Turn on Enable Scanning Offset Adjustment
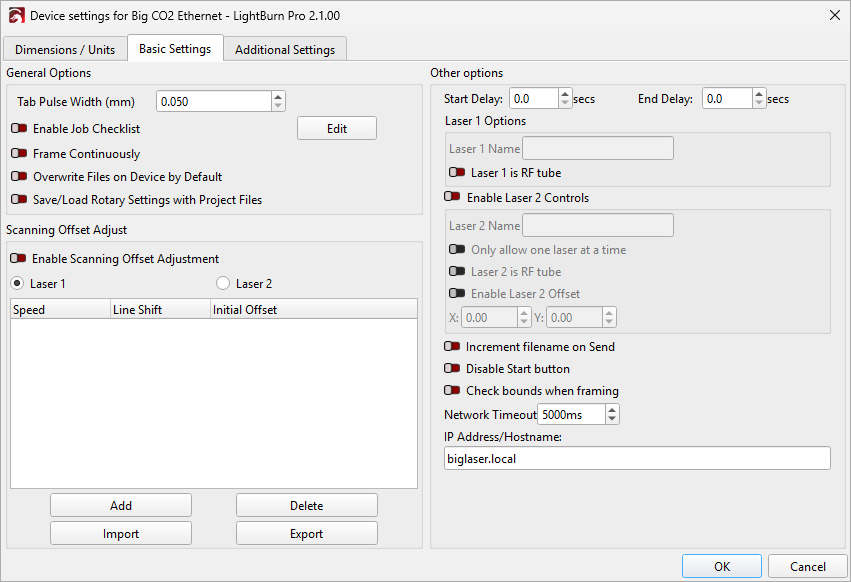The width and height of the screenshot is (851, 582). pyautogui.click(x=19, y=259)
